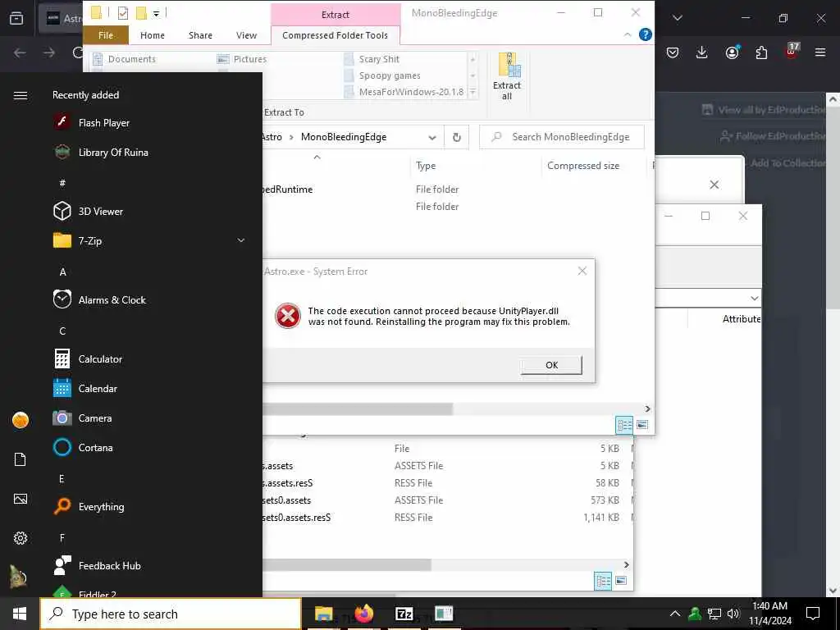Viewport: 840px width, 630px height.
Task: Open address bar history dropdown
Action: coord(431,137)
